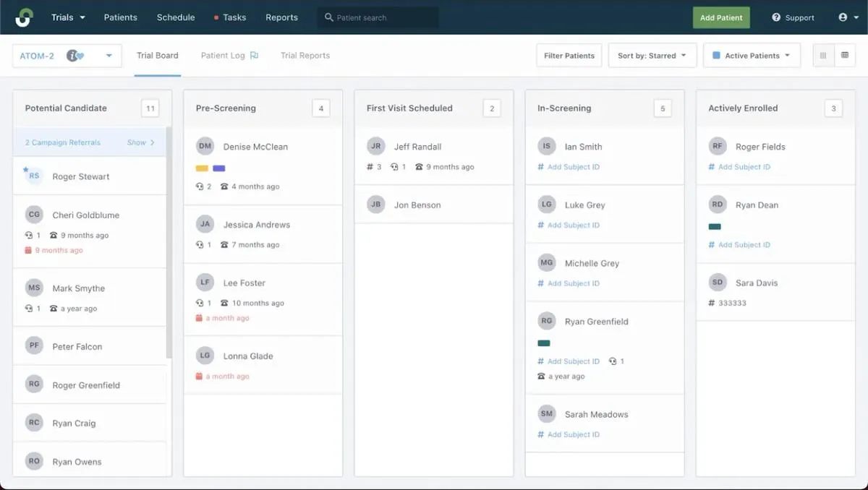Screen dimensions: 868x490
Task: Click the Add Patient button
Action: click(720, 17)
